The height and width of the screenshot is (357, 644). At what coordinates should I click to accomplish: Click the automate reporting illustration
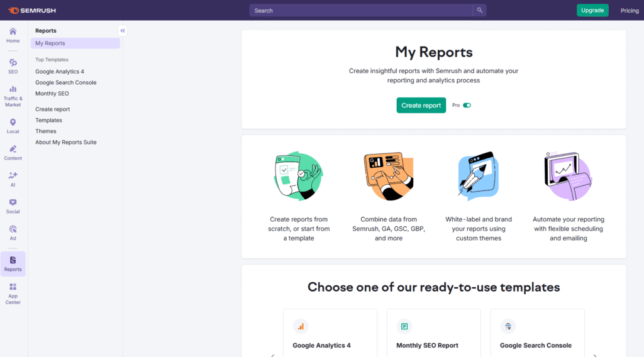569,176
